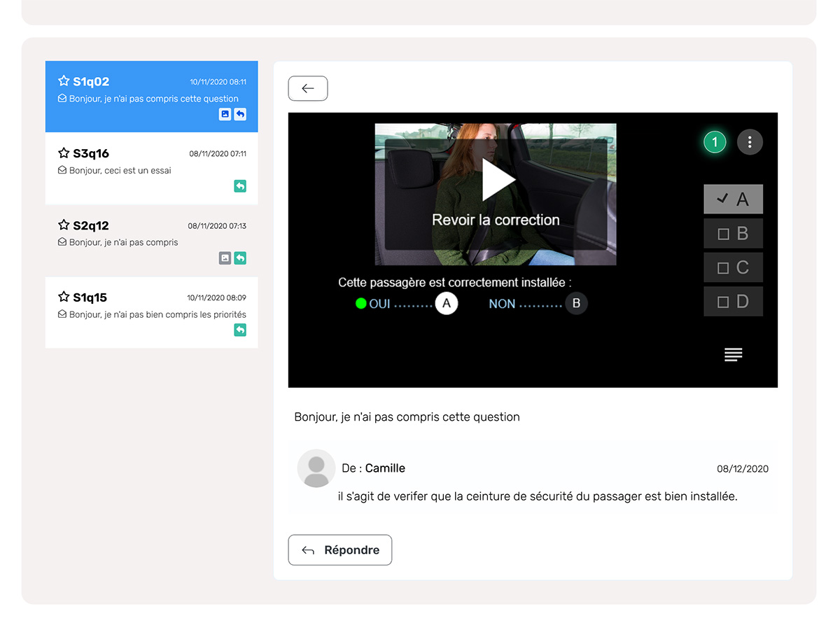Open the S2q12 conversation
840x630 pixels.
click(152, 241)
